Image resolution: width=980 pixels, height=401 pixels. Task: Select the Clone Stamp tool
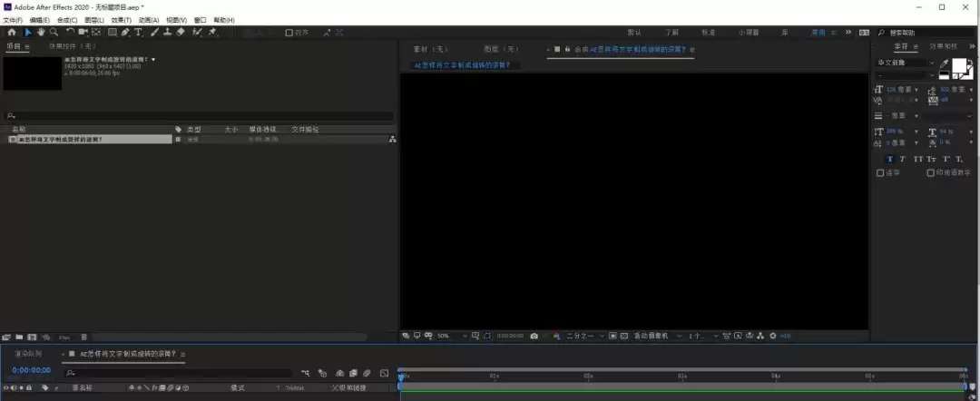pos(168,32)
